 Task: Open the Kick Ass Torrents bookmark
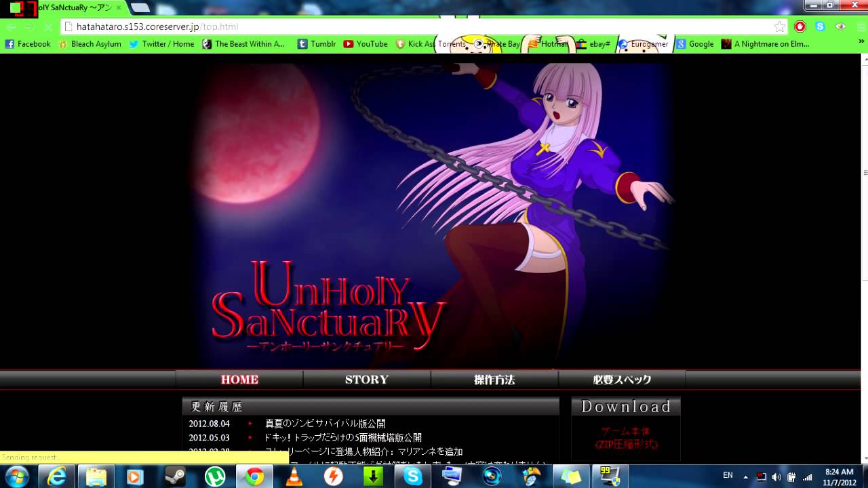[x=431, y=44]
